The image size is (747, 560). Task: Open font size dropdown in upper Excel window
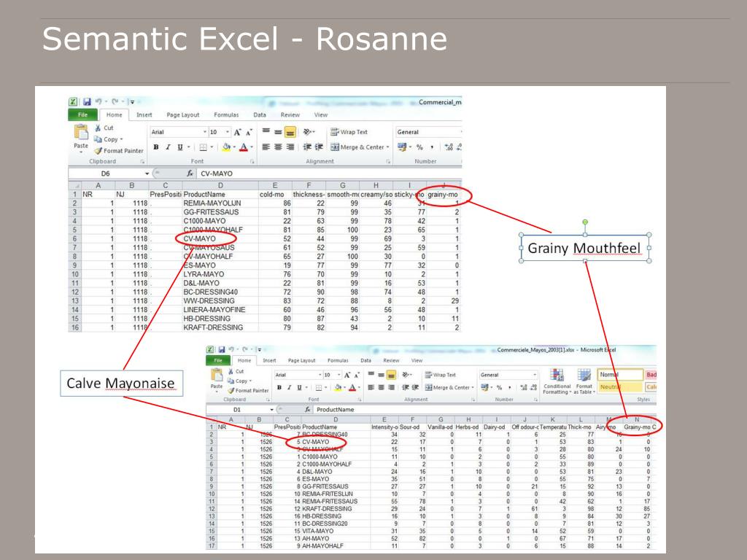click(x=228, y=132)
